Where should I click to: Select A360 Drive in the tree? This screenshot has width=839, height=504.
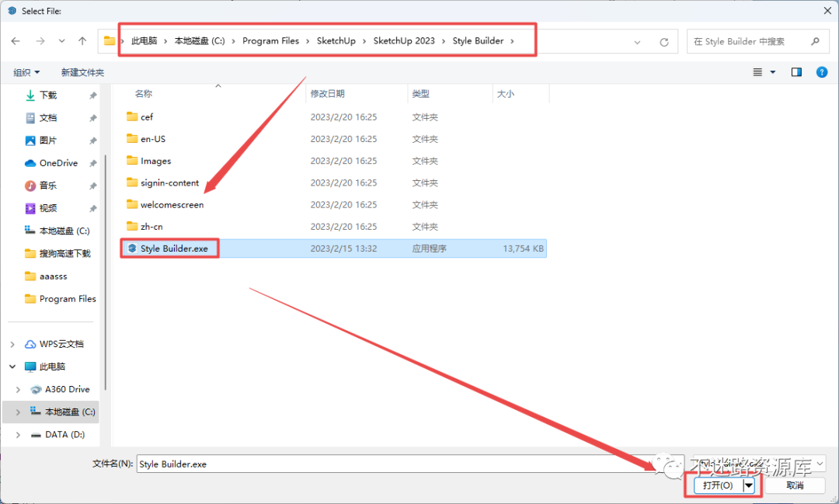60,389
